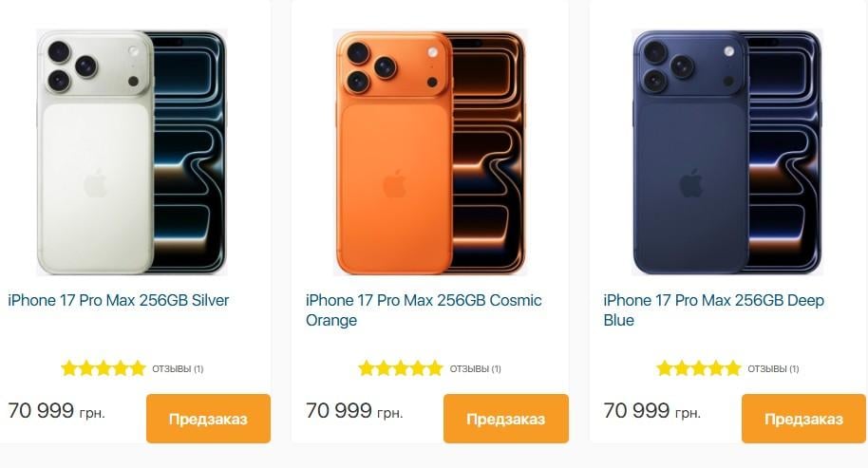Open the Cosmic Orange iPhone product image

pos(429,152)
